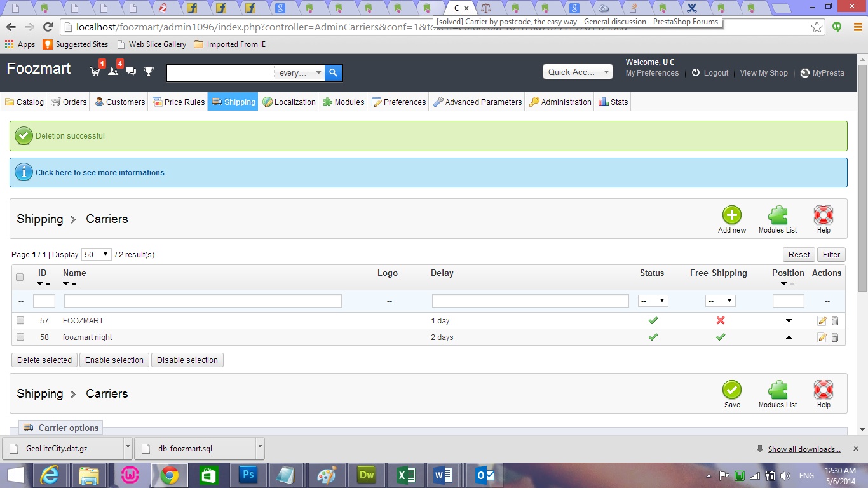Open options arrow for db_foozmart.sql download
Viewport: 868px width, 488px height.
tap(260, 448)
